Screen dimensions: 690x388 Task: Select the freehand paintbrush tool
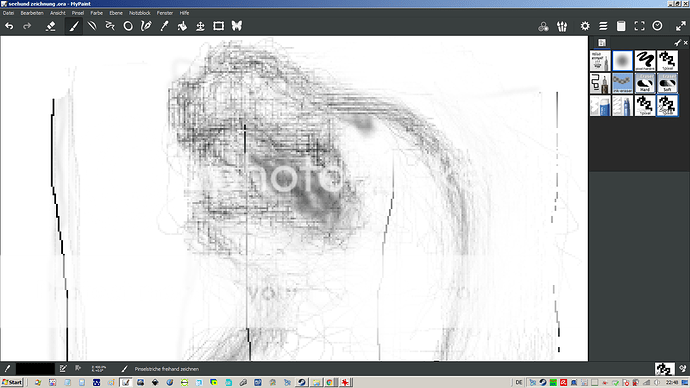click(74, 26)
